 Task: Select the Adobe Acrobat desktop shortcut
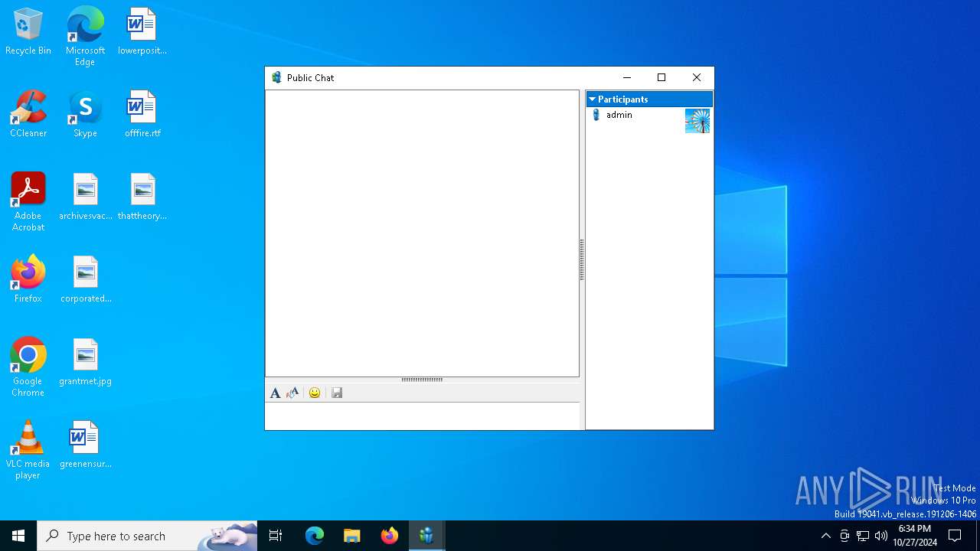(28, 202)
